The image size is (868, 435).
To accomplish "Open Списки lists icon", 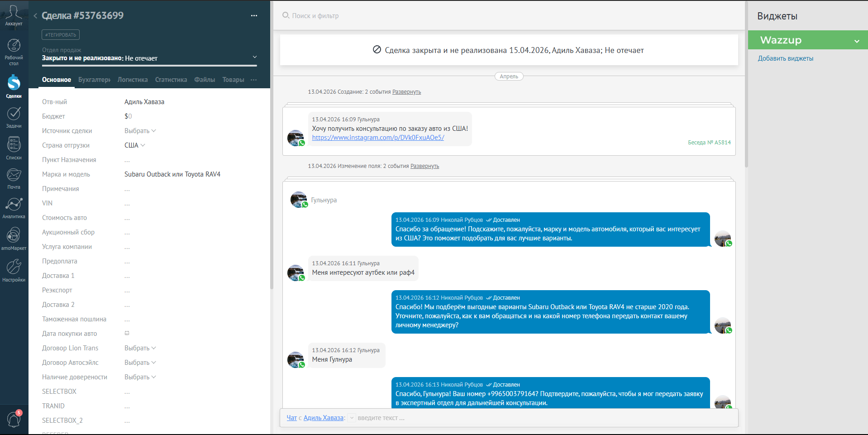I will tap(14, 148).
